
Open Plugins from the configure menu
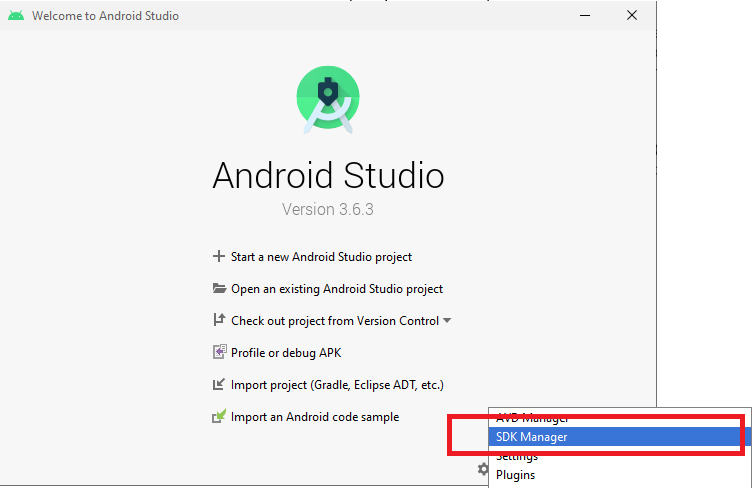coord(620,475)
